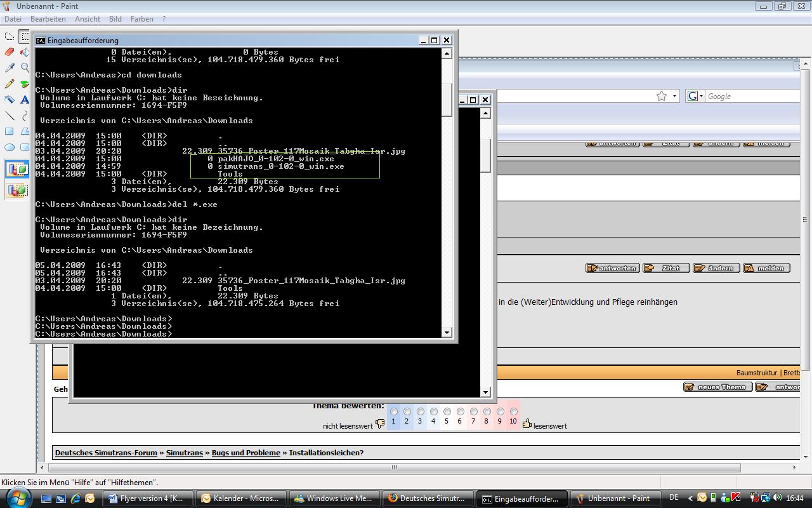Image resolution: width=812 pixels, height=508 pixels.
Task: Select the Free-form select tool
Action: [10, 36]
